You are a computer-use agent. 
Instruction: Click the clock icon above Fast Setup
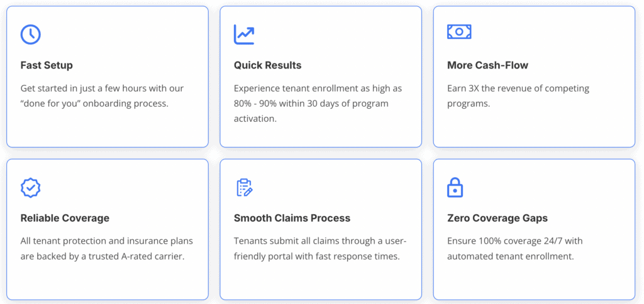click(30, 34)
